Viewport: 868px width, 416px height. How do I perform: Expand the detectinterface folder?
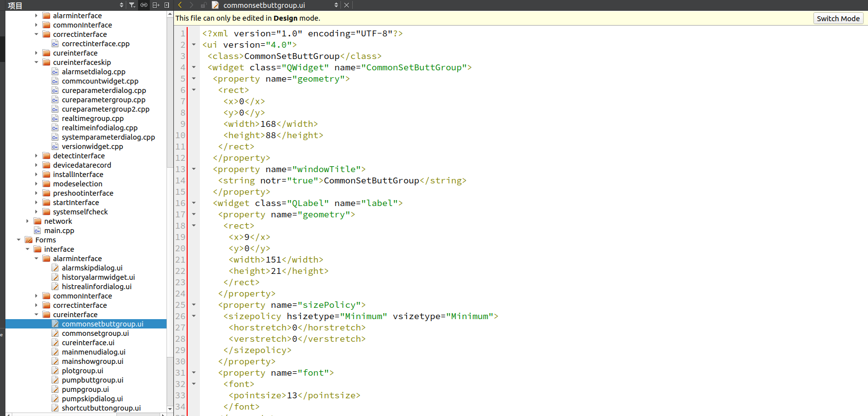point(36,156)
